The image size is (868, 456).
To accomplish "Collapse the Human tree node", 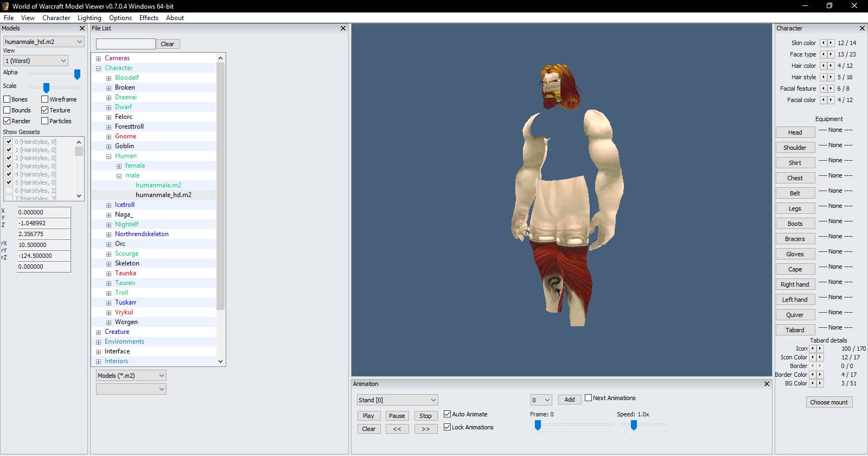I will 108,156.
